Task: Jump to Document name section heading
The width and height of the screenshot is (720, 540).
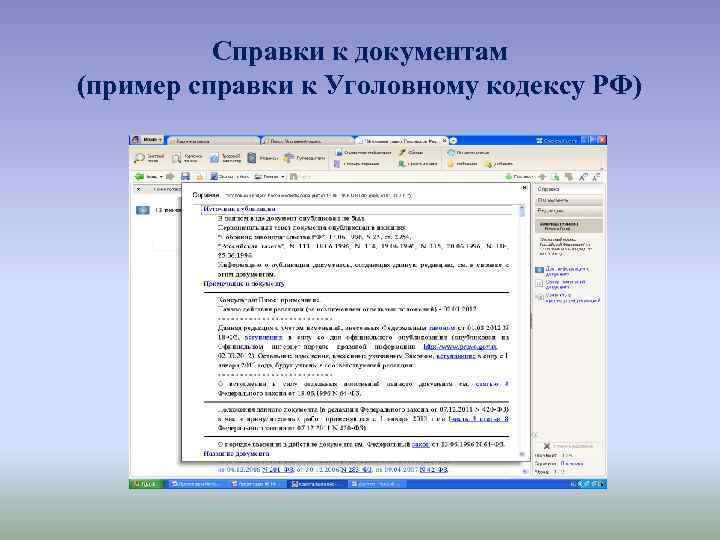Action: [x=236, y=454]
